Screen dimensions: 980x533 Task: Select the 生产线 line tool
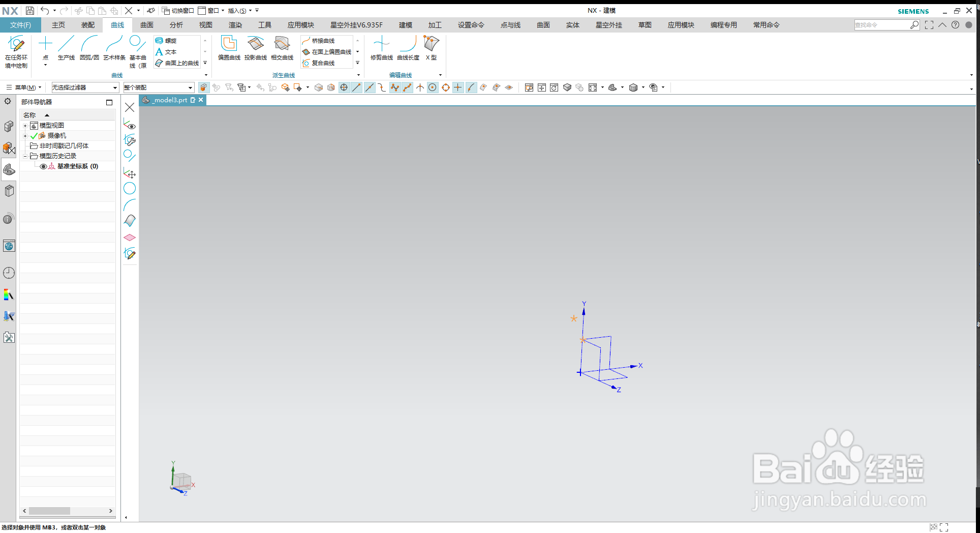point(66,48)
